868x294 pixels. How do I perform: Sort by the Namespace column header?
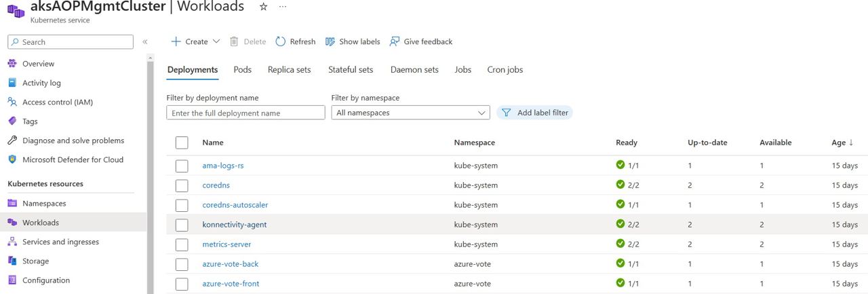tap(474, 143)
